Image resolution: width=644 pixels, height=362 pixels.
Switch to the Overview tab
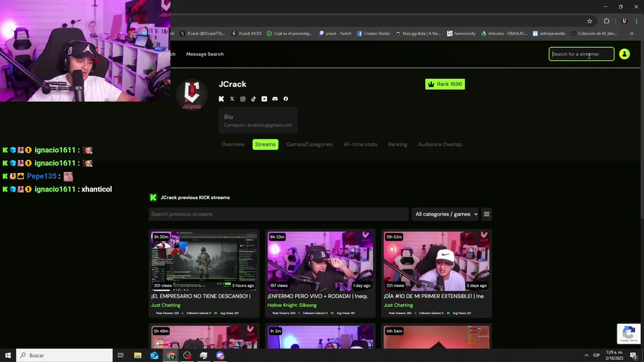233,144
